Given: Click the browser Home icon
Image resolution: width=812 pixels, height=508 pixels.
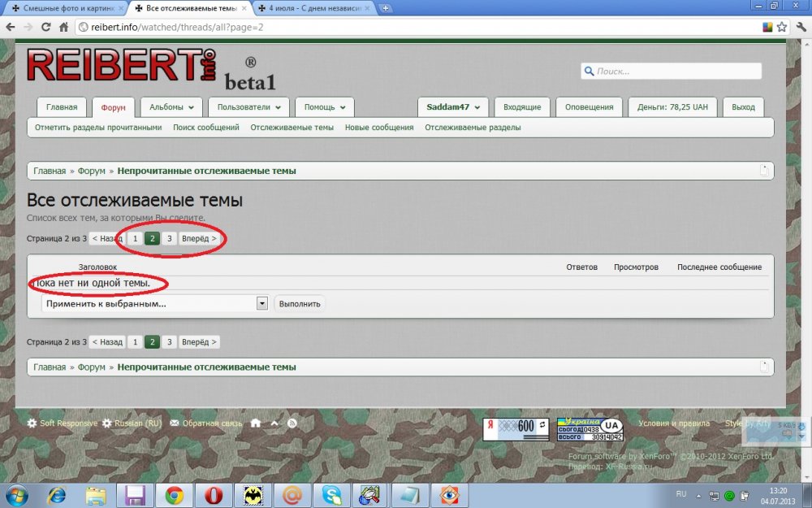Looking at the screenshot, I should 64,27.
